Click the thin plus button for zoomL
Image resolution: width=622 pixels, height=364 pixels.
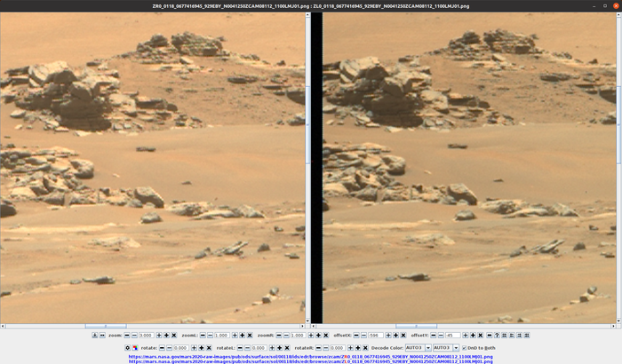pyautogui.click(x=235, y=336)
